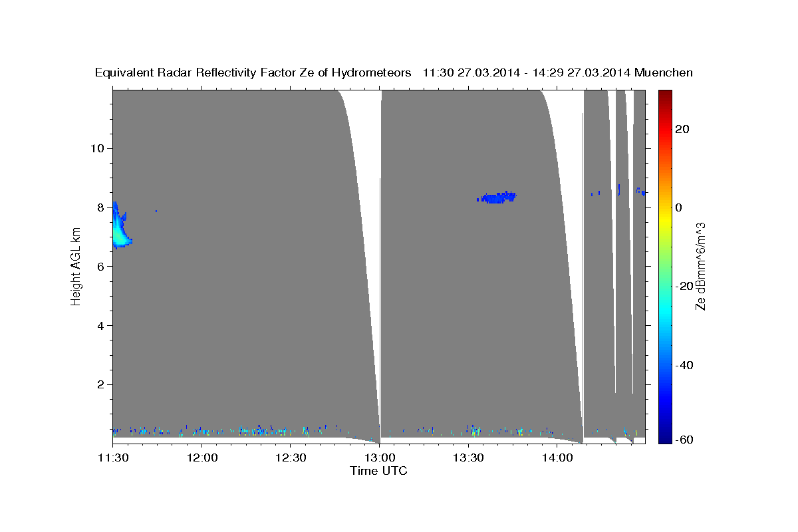Click the colorbar value -20
Image resolution: width=798 pixels, height=532 pixels.
684,286
